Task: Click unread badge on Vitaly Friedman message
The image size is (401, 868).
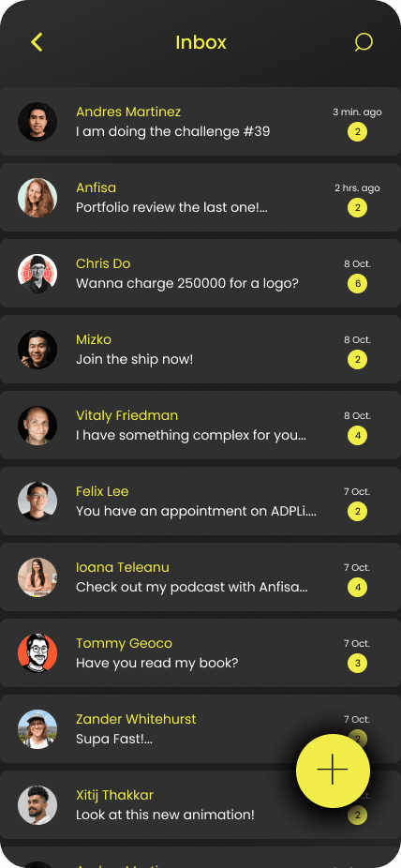Action: coord(357,436)
